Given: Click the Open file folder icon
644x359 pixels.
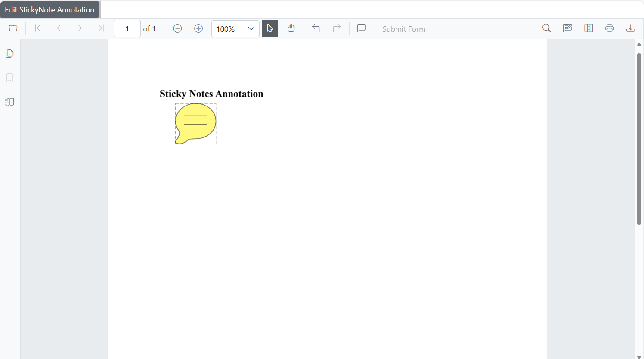Looking at the screenshot, I should pyautogui.click(x=13, y=28).
